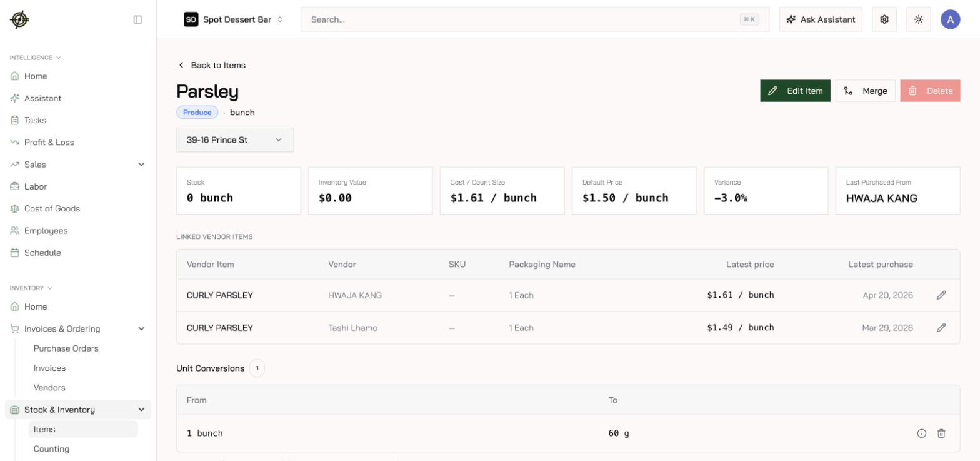Viewport: 980px width, 461px height.
Task: Show info for bunch conversion
Action: [921, 433]
